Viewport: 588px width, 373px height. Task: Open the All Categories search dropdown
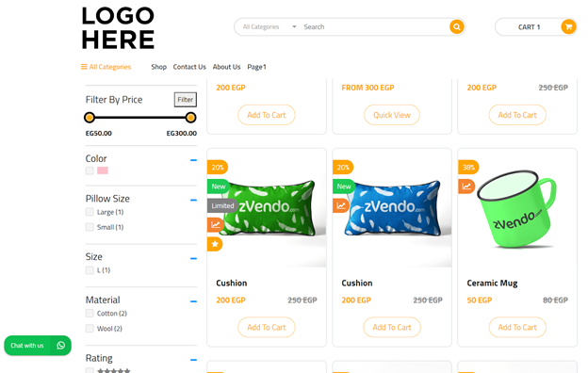(269, 27)
